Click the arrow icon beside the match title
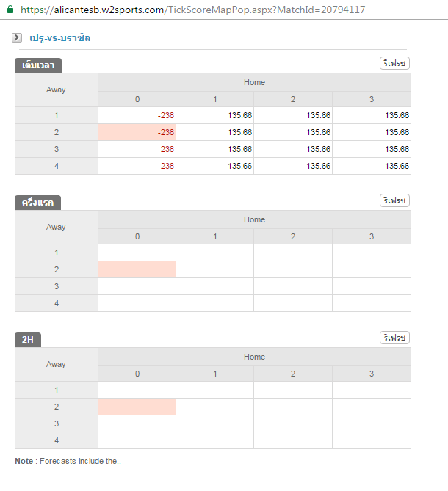The width and height of the screenshot is (448, 491). pos(17,37)
